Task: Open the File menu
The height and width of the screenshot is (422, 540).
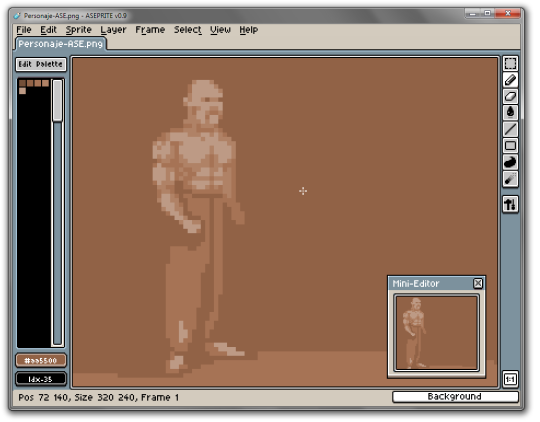Action: point(24,30)
